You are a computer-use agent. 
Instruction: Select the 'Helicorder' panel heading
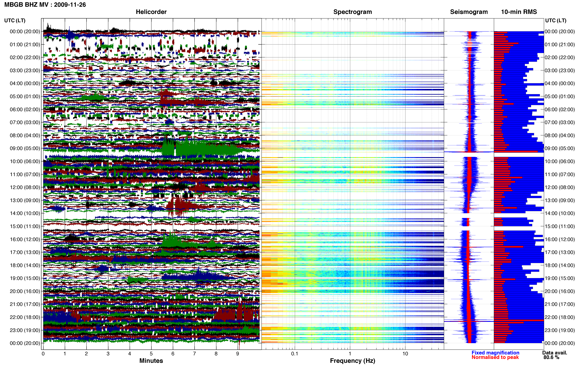coord(151,12)
